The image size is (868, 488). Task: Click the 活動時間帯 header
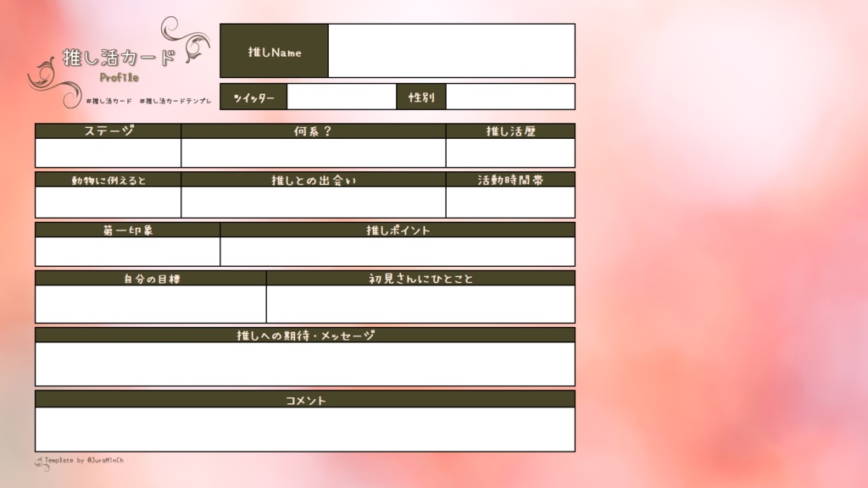[510, 180]
